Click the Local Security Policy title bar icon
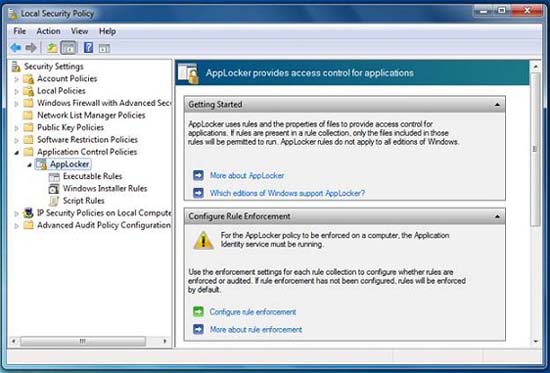The width and height of the screenshot is (550, 373). [x=13, y=14]
